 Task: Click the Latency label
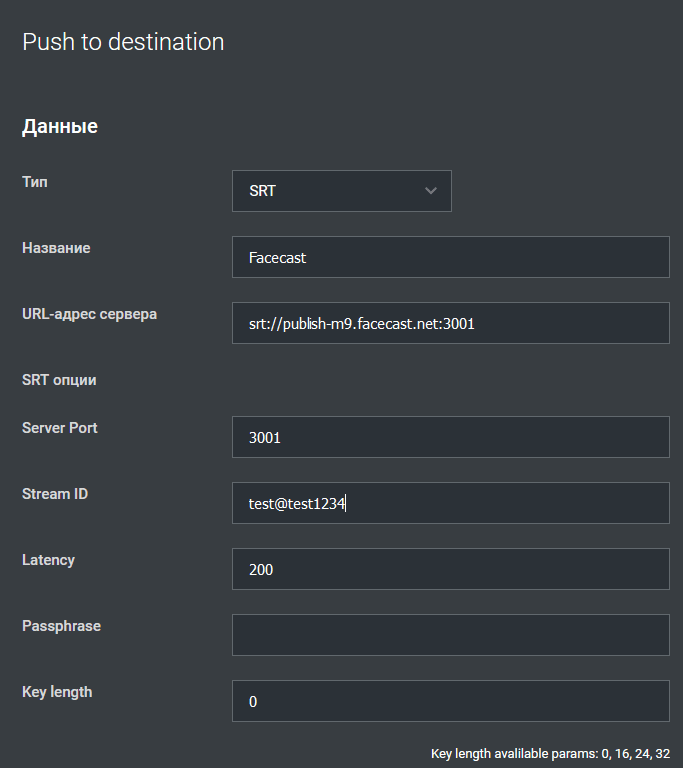[x=49, y=560]
